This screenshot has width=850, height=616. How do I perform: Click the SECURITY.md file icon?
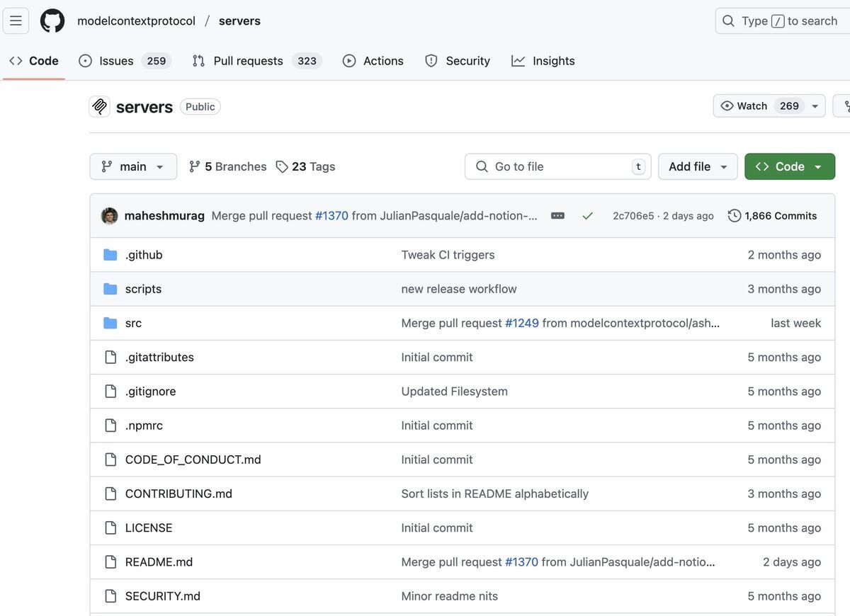coord(110,596)
